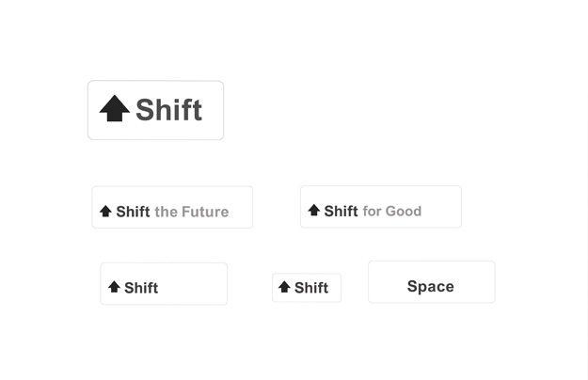Click the large up-arrow icon on the biggest Shift key
588x380 pixels.
(x=114, y=109)
